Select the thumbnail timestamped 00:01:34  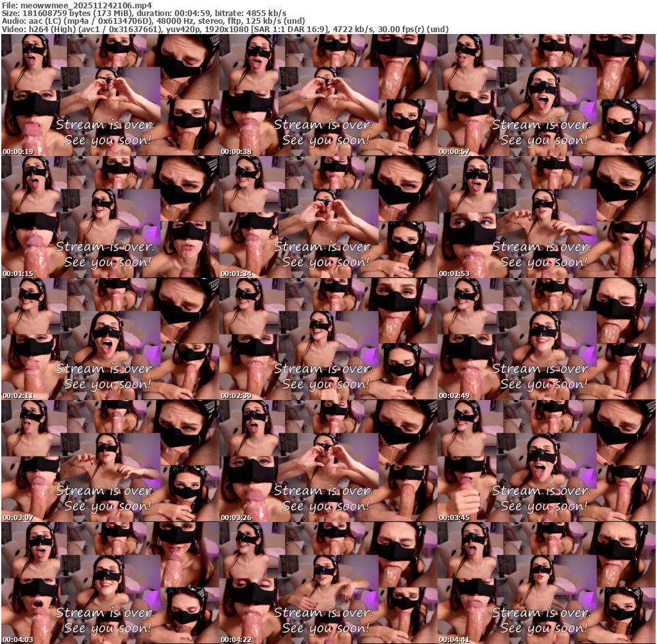pyautogui.click(x=328, y=217)
